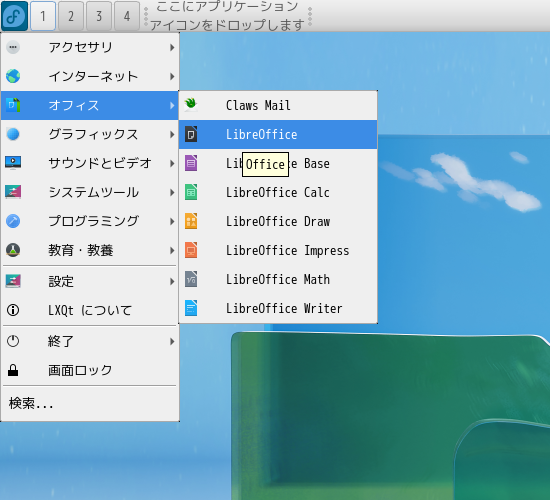Viewport: 550px width, 500px height.
Task: Open the Fedora main menu button
Action: click(x=14, y=16)
